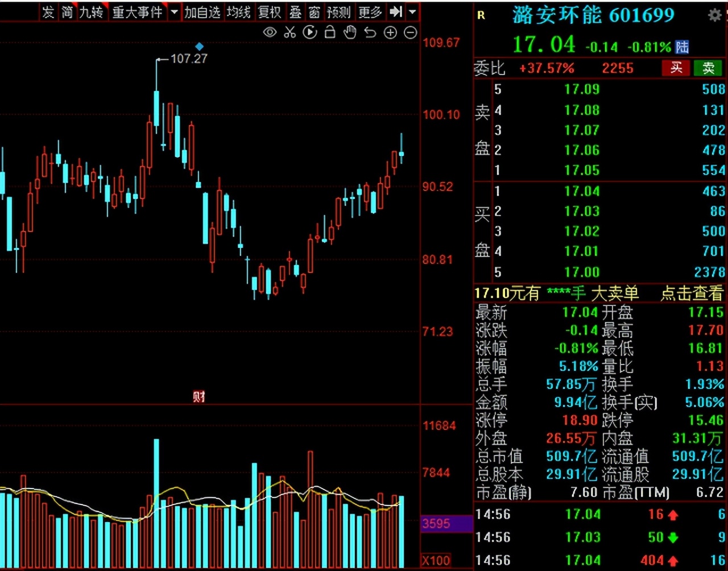Image resolution: width=728 pixels, height=571 pixels.
Task: Select the hand pan tool
Action: click(350, 32)
